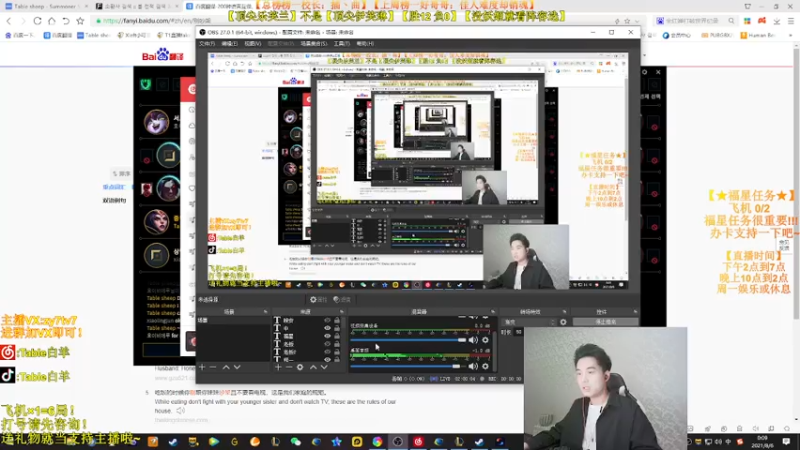Bookmark this page with the star icon
Viewport: 800px width, 450px height.
pos(80,21)
